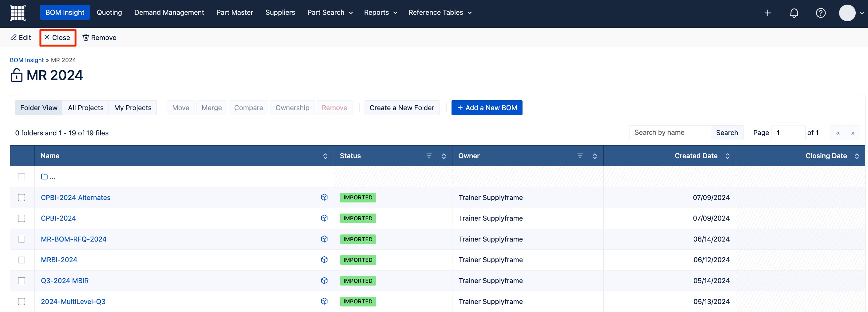The image size is (868, 312).
Task: Sort by Name column arrows
Action: [325, 156]
